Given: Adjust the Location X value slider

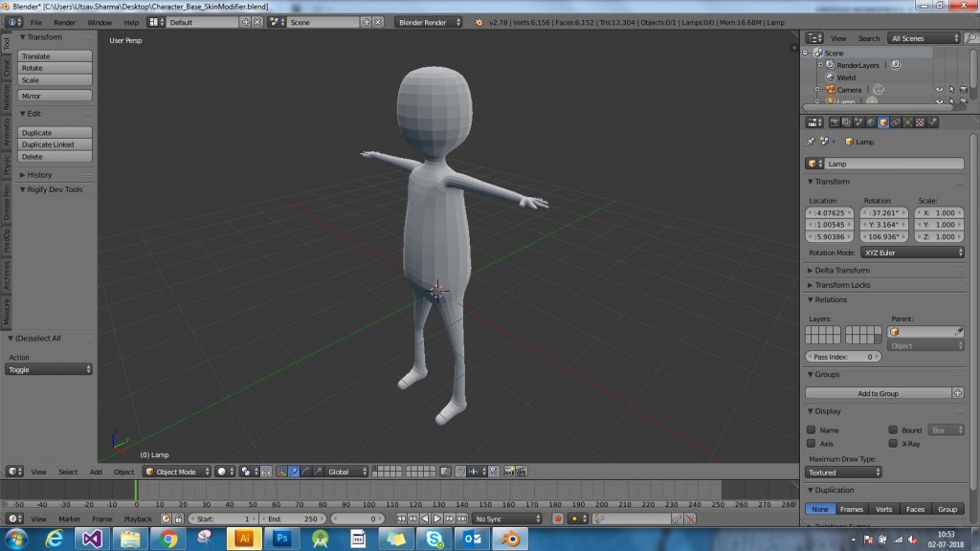Looking at the screenshot, I should (x=831, y=212).
